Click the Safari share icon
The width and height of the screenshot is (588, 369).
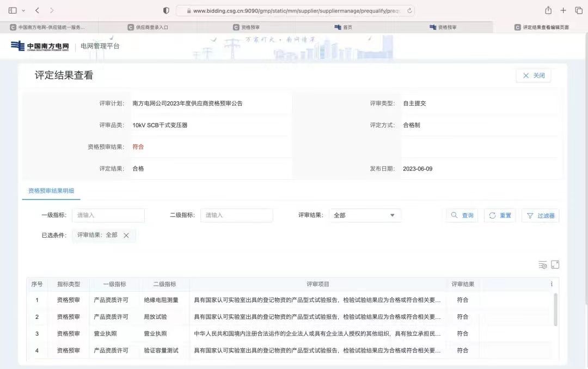[x=548, y=10]
